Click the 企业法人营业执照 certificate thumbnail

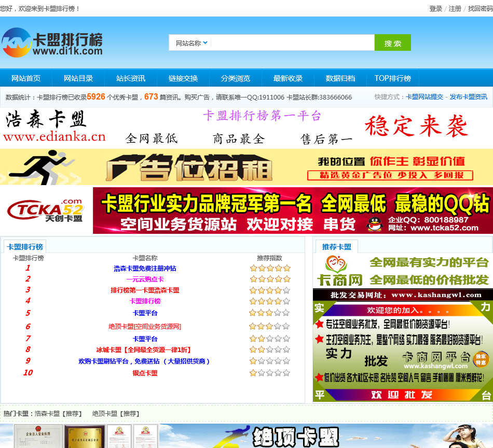point(38,437)
